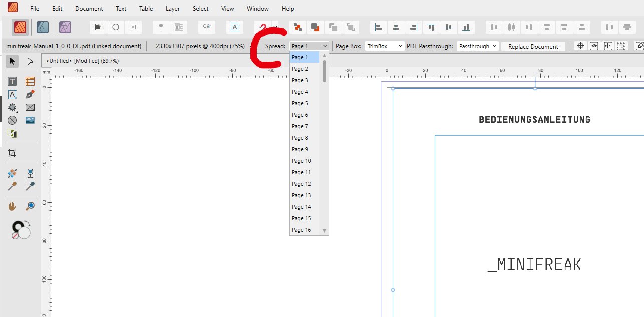
Task: Toggle text wrap with ellipse icon
Action: click(116, 27)
